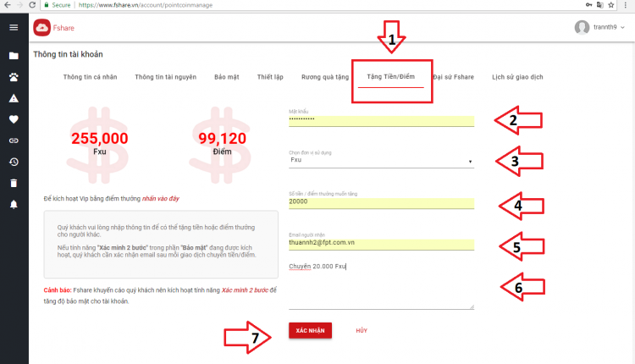
Task: Select the Tặng Tiền/Điểm tab
Action: pyautogui.click(x=391, y=76)
